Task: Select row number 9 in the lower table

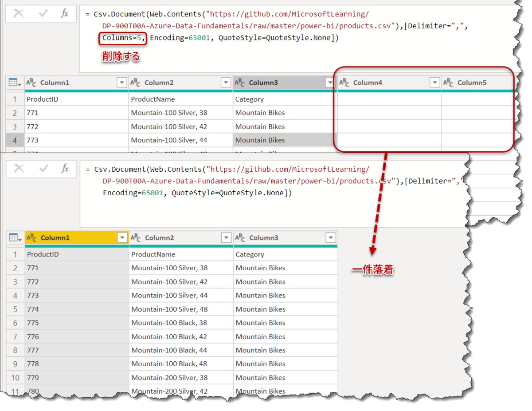Action: (16, 364)
